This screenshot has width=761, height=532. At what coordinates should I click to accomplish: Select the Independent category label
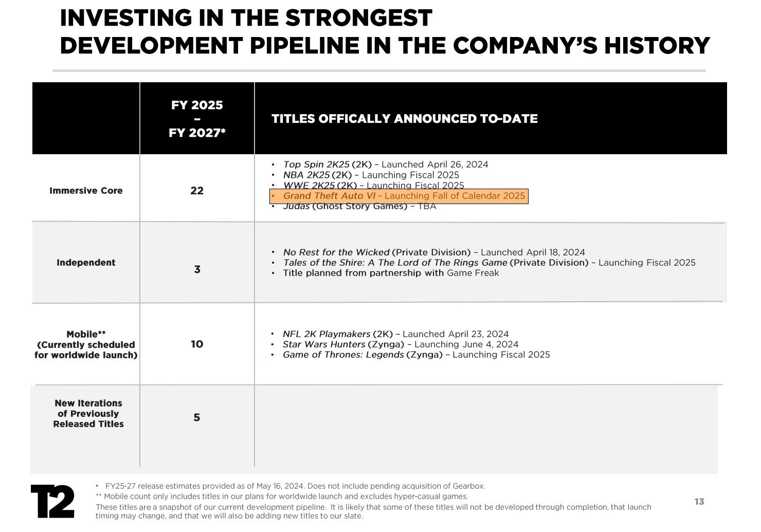(86, 263)
